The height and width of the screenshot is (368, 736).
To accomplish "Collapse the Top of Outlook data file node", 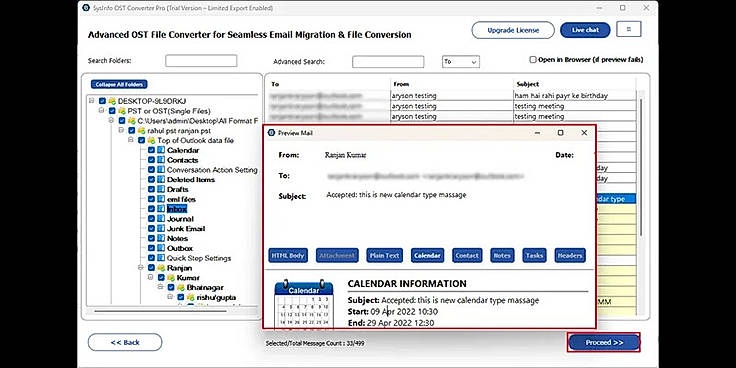I will tap(131, 140).
